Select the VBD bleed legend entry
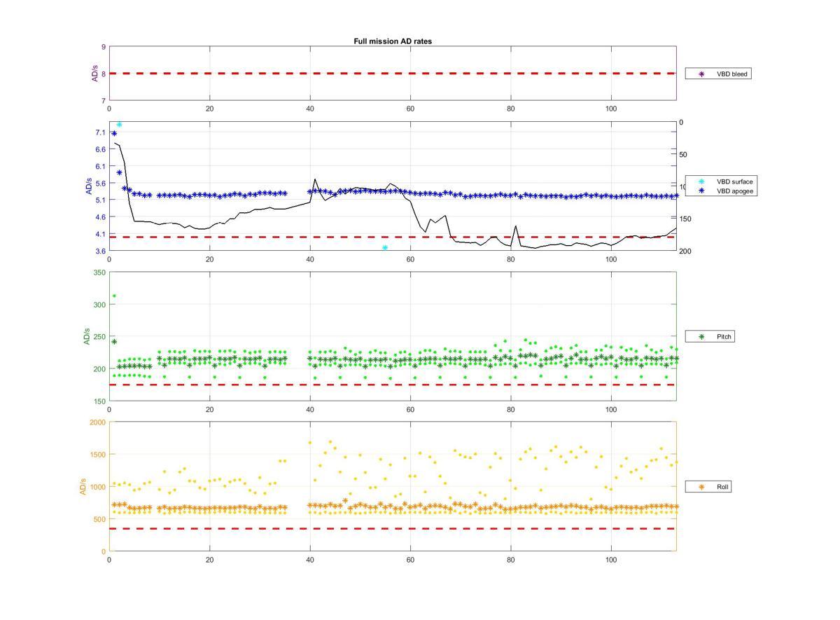The image size is (840, 620). (x=718, y=74)
